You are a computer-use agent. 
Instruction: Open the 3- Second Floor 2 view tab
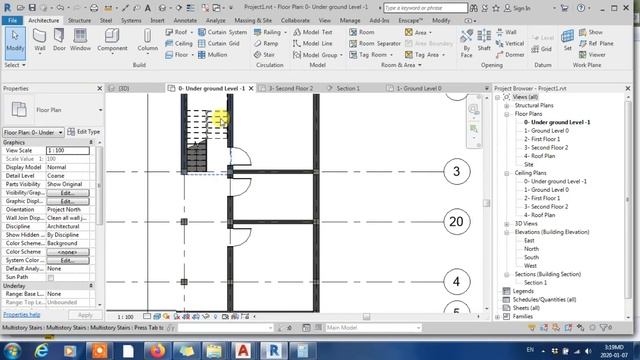290,88
